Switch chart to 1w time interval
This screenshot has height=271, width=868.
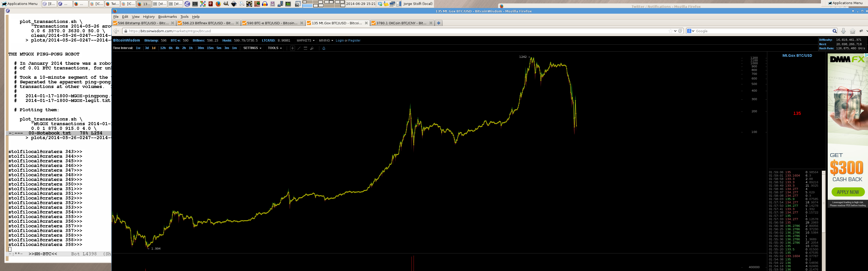[138, 48]
